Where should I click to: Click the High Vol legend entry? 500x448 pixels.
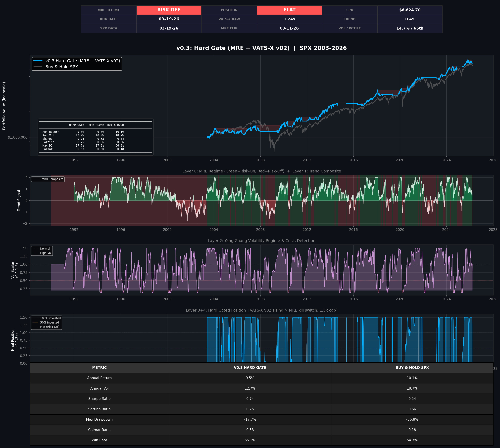point(46,253)
